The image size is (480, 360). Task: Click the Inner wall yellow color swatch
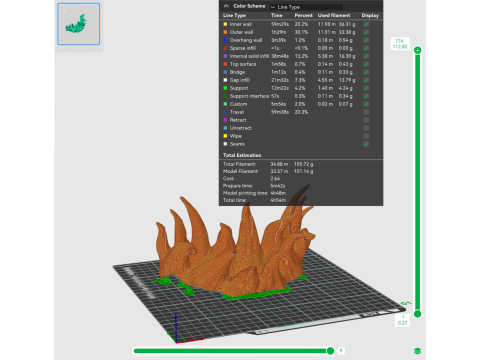coord(225,24)
